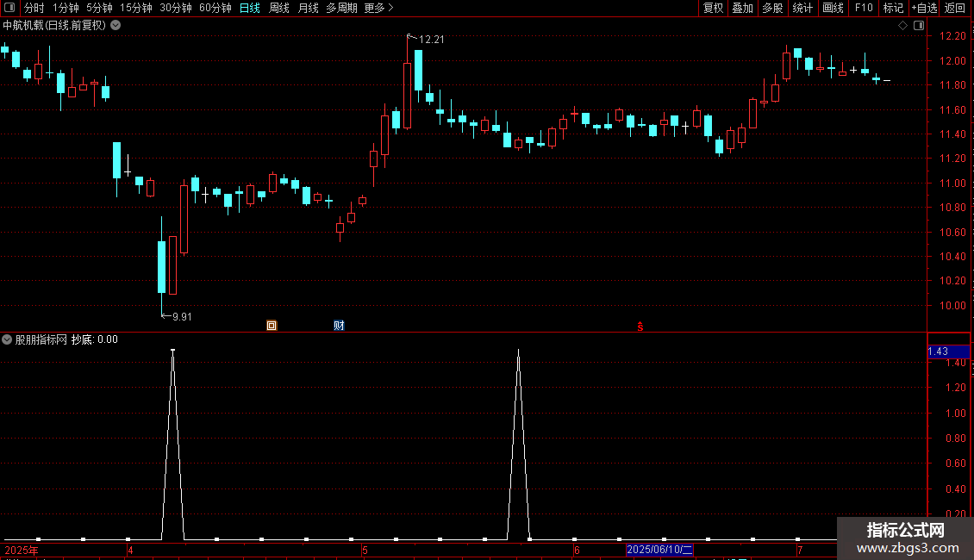Screen dimensions: 974x560
Task: Click the 9.91 low price label
Action: pos(182,317)
